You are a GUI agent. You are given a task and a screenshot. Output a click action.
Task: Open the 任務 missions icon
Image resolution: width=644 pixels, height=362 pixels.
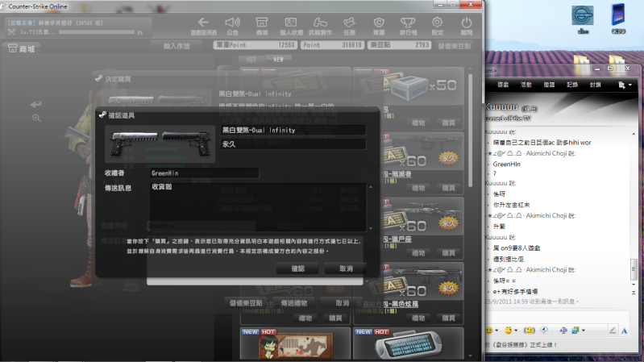click(x=349, y=23)
